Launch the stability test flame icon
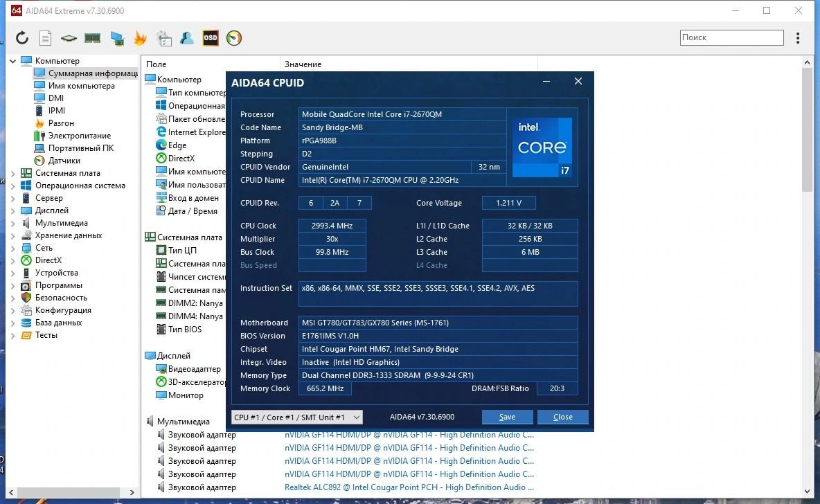The image size is (820, 504). coord(140,37)
